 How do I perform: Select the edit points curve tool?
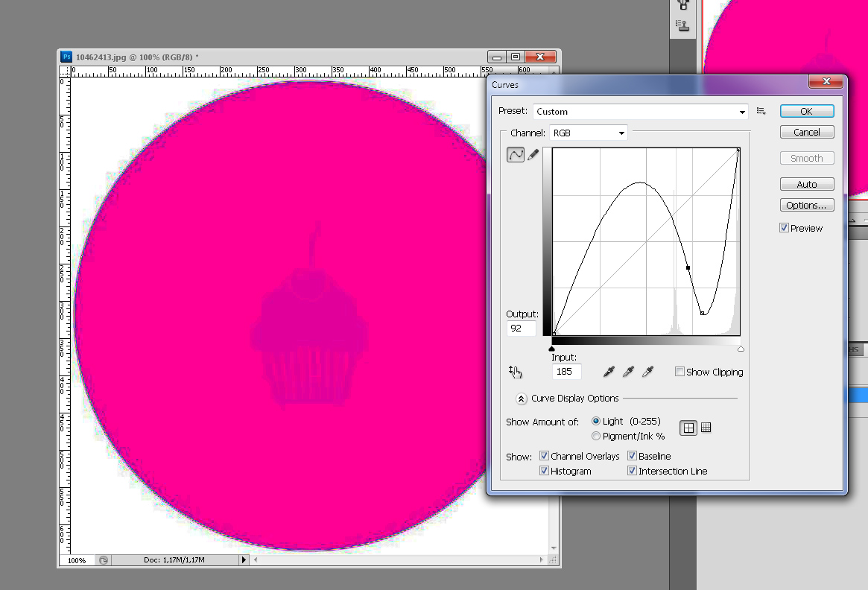coord(516,155)
